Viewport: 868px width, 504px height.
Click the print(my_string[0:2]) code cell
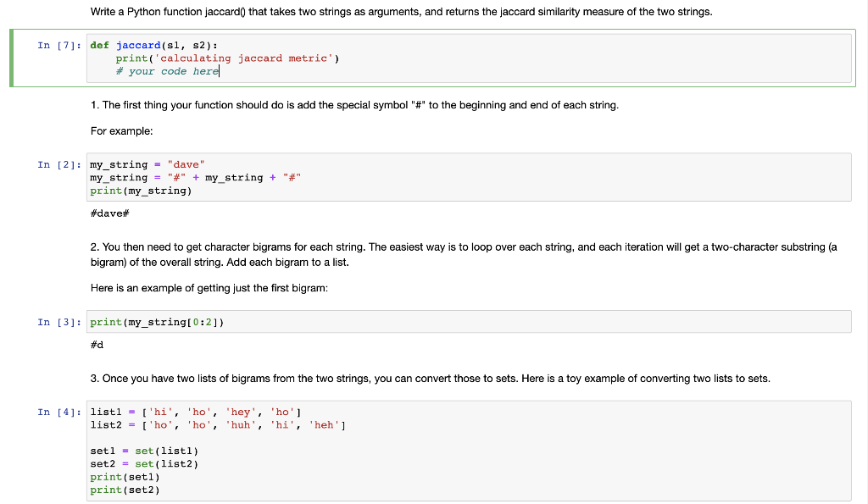469,322
